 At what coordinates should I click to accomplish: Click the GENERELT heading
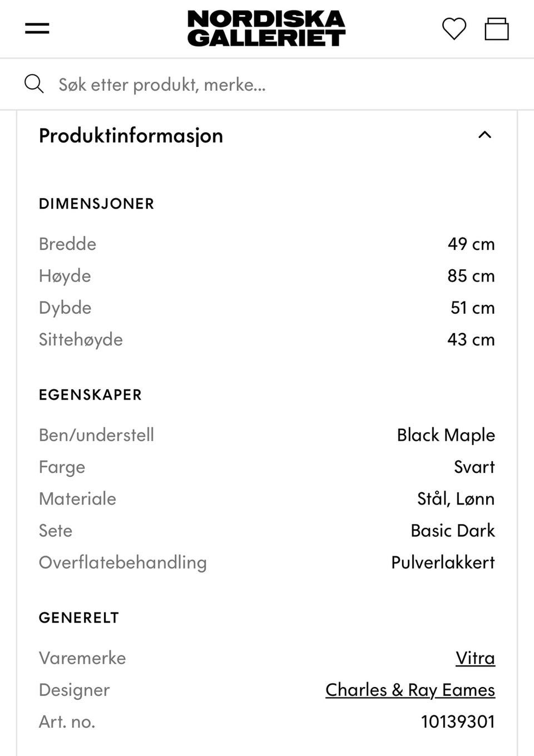tap(79, 617)
